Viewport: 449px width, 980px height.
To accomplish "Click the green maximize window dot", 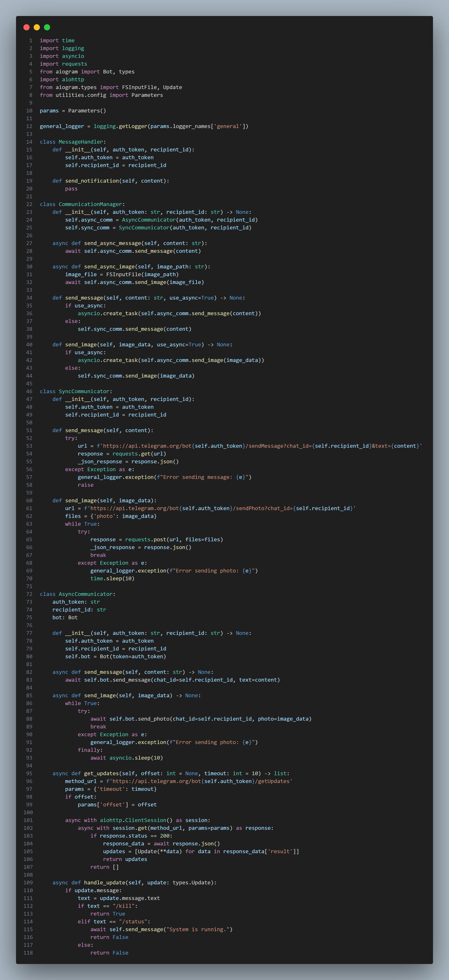I will 47,27.
